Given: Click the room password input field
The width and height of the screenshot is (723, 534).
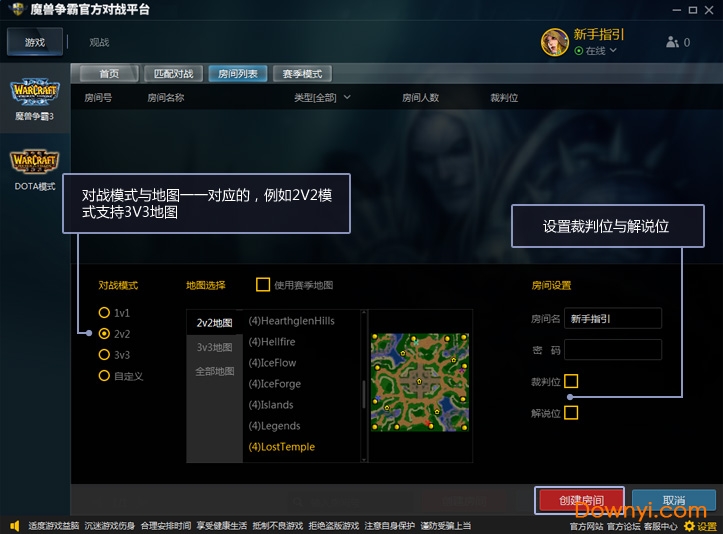Looking at the screenshot, I should click(613, 350).
